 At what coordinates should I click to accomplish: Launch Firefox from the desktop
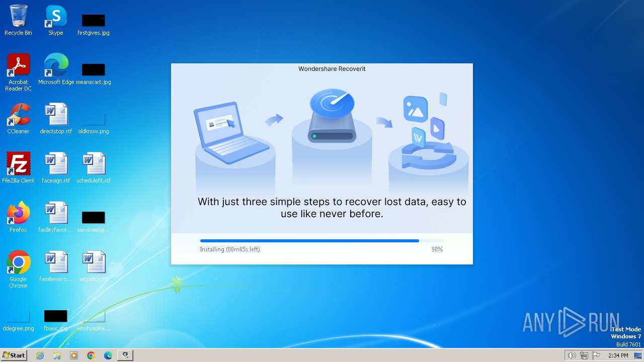(18, 217)
